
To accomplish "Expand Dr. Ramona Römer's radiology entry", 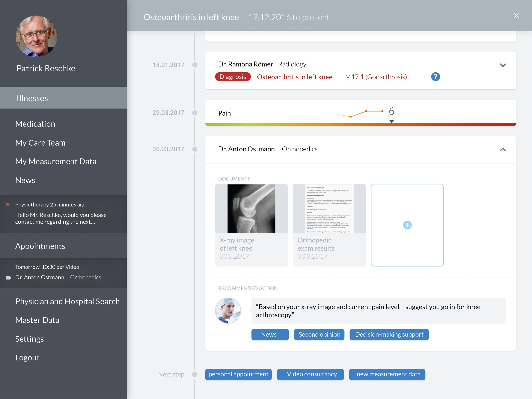I will [503, 65].
